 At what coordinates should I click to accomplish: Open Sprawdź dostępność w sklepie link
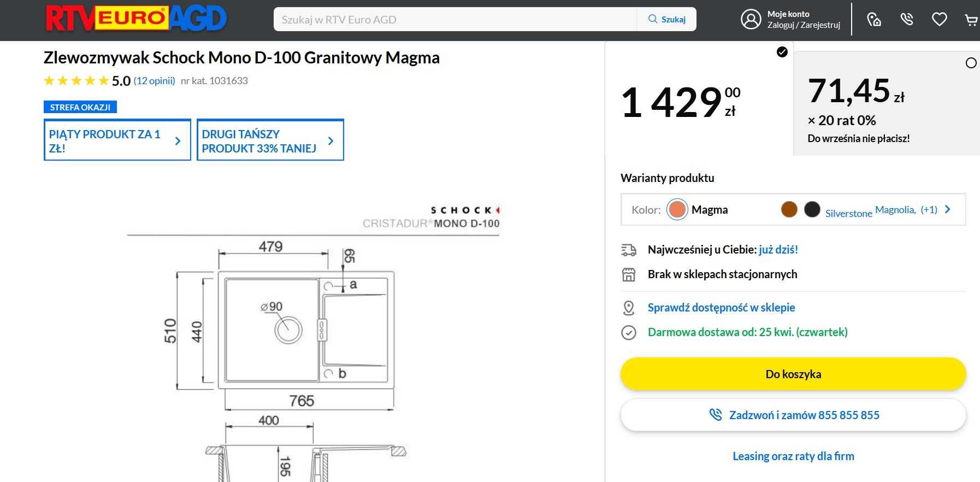[721, 308]
